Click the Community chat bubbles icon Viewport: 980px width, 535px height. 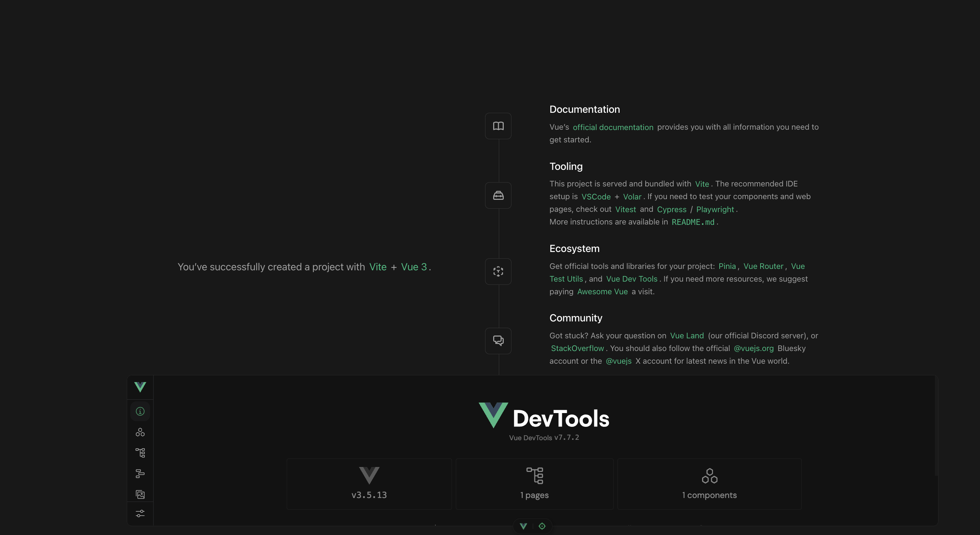(498, 341)
